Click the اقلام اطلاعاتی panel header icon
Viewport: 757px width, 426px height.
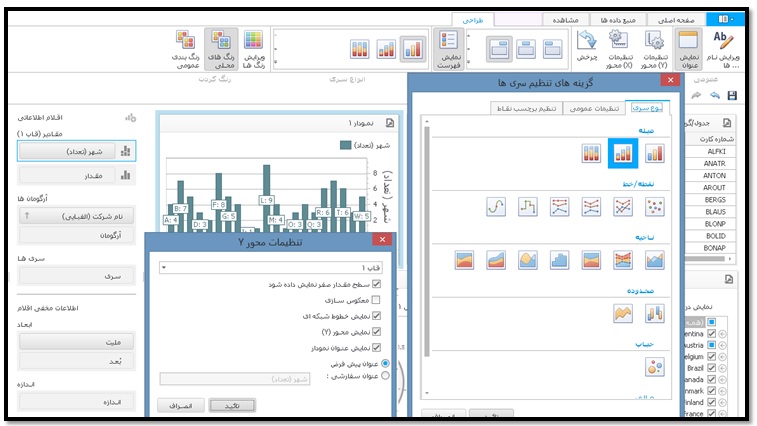pyautogui.click(x=130, y=117)
